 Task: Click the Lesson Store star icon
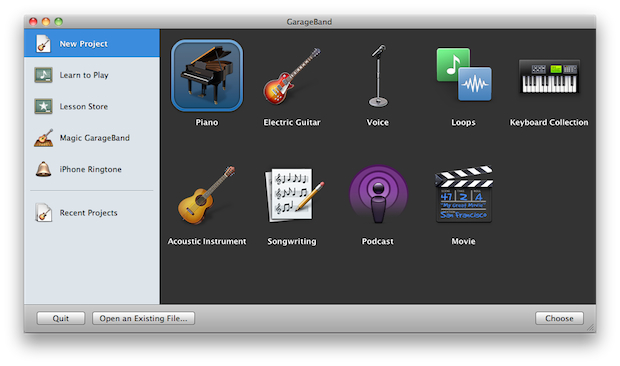43,106
